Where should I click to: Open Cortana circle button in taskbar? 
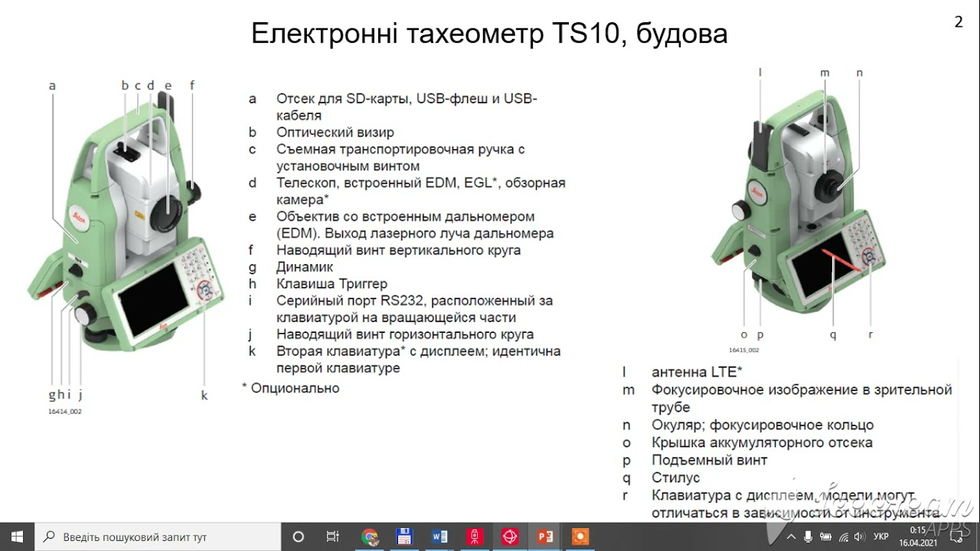299,536
